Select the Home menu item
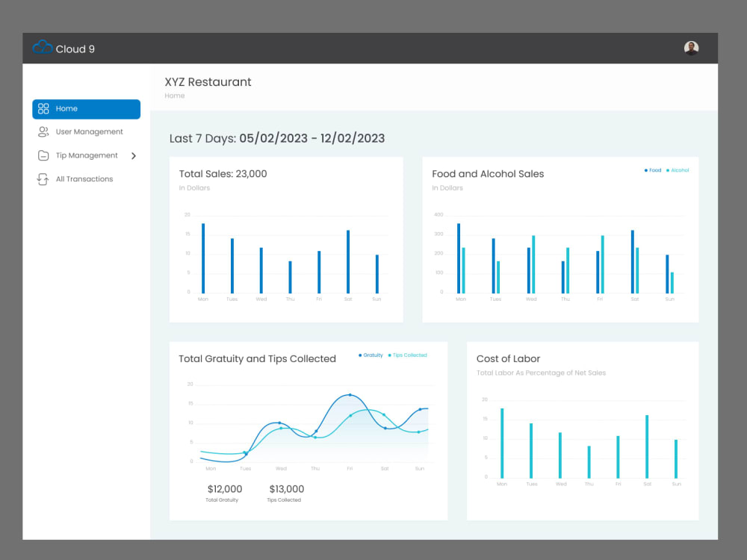747x560 pixels. [86, 109]
